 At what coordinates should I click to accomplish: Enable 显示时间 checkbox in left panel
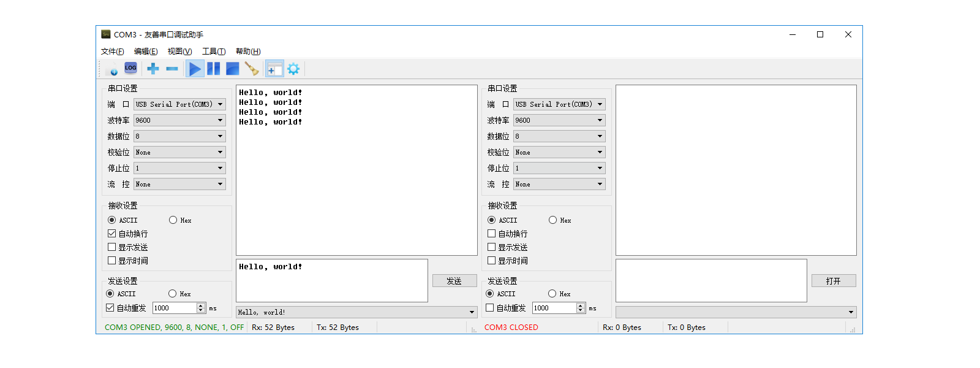112,261
